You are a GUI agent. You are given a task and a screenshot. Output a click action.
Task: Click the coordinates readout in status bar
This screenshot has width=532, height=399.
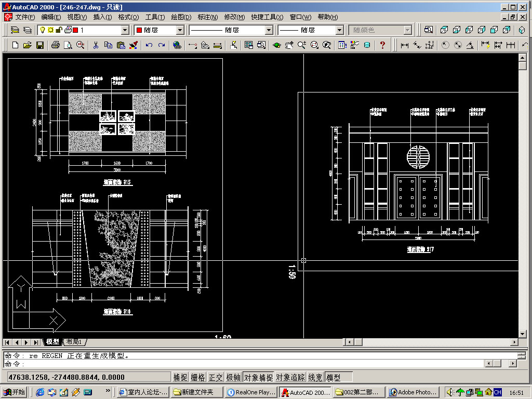pos(89,377)
